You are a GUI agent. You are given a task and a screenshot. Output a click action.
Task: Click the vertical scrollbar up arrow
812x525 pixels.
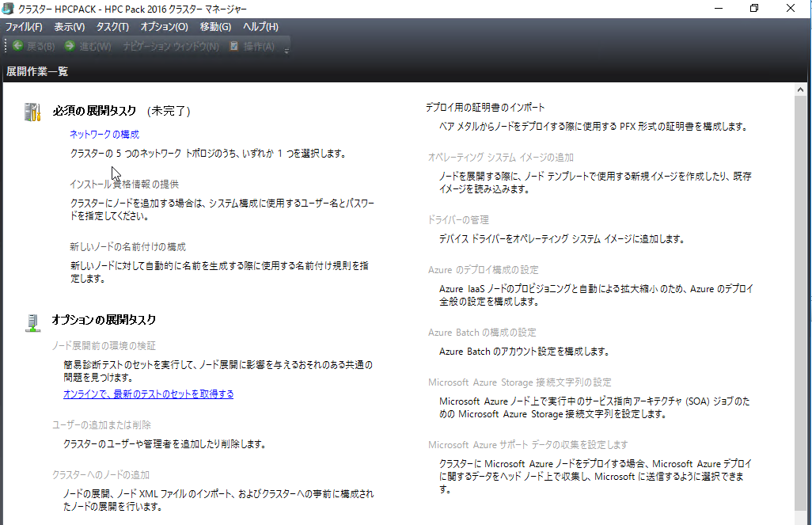800,89
